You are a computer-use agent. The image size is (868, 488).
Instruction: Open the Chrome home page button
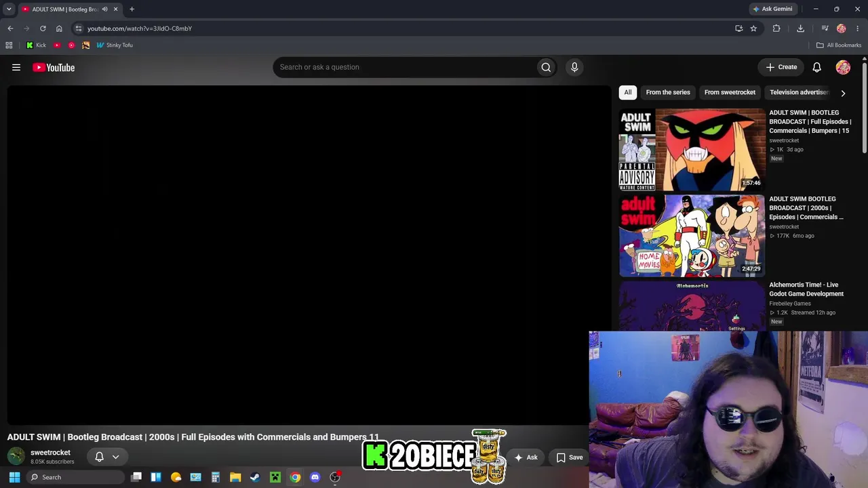click(59, 28)
